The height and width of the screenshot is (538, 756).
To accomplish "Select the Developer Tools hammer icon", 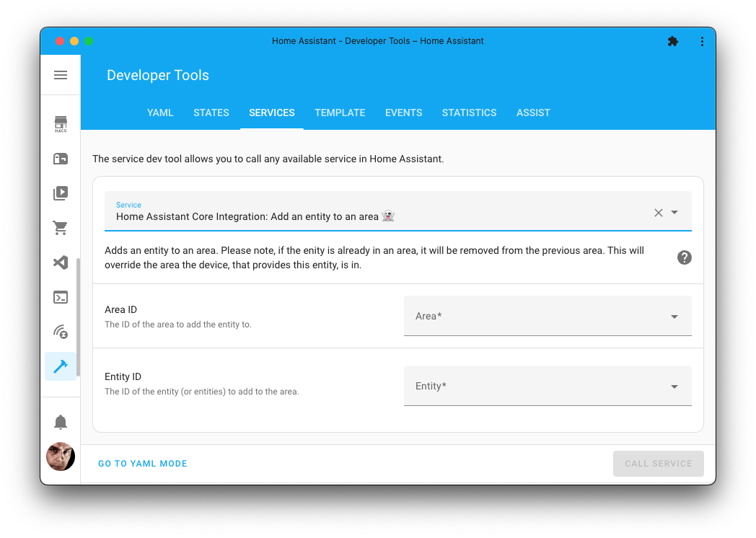I will pos(61,366).
